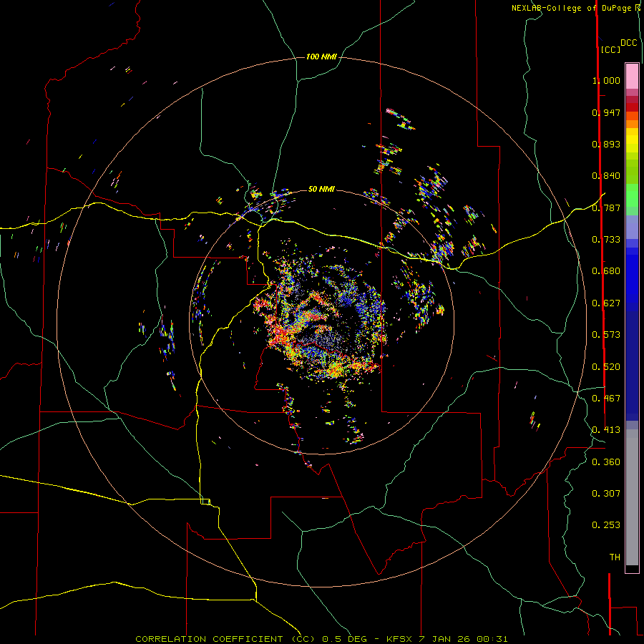Click the 0.307 scale value
This screenshot has width=644, height=644.
[x=606, y=494]
